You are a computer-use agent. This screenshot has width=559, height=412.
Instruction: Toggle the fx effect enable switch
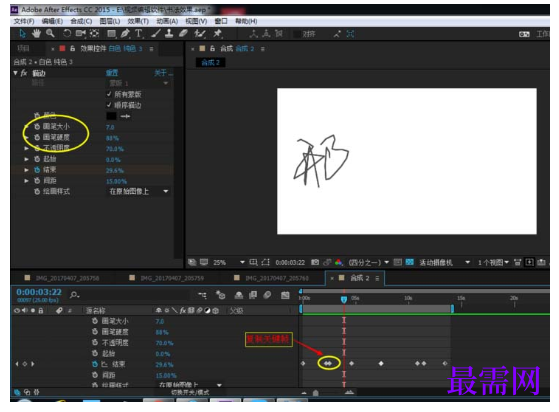(24, 73)
